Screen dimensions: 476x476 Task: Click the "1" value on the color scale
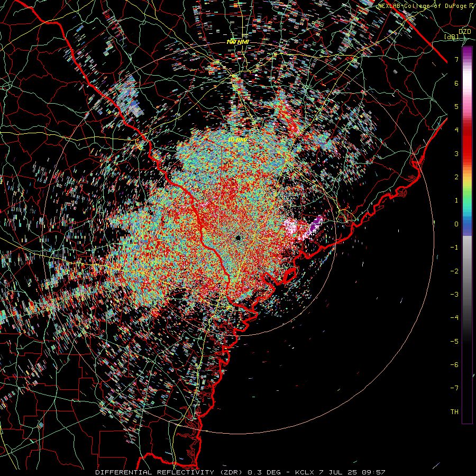pos(456,200)
